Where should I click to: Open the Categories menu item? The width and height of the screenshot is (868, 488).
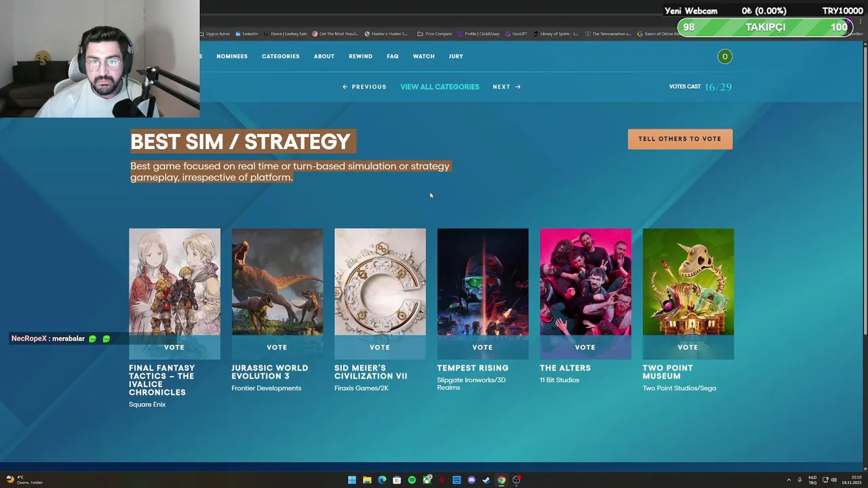pos(281,56)
